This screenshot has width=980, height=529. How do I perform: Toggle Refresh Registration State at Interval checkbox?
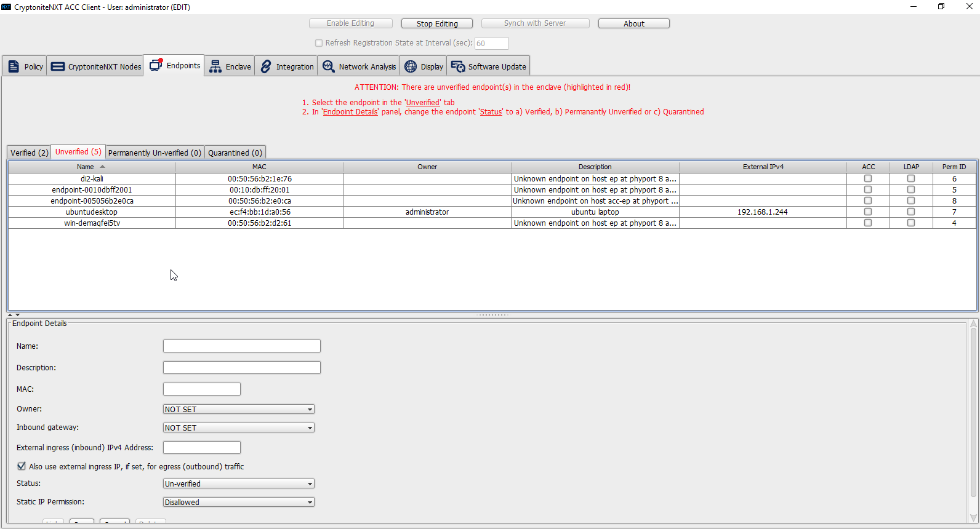(x=319, y=43)
